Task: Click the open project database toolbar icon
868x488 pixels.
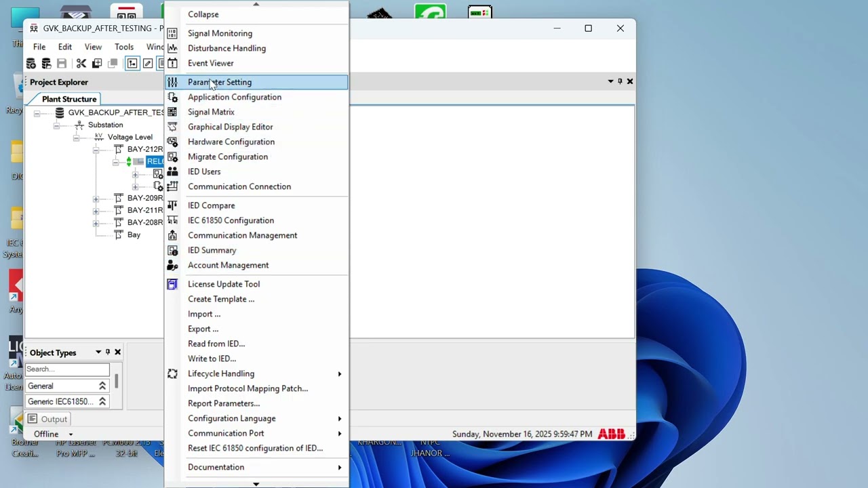Action: [46, 64]
